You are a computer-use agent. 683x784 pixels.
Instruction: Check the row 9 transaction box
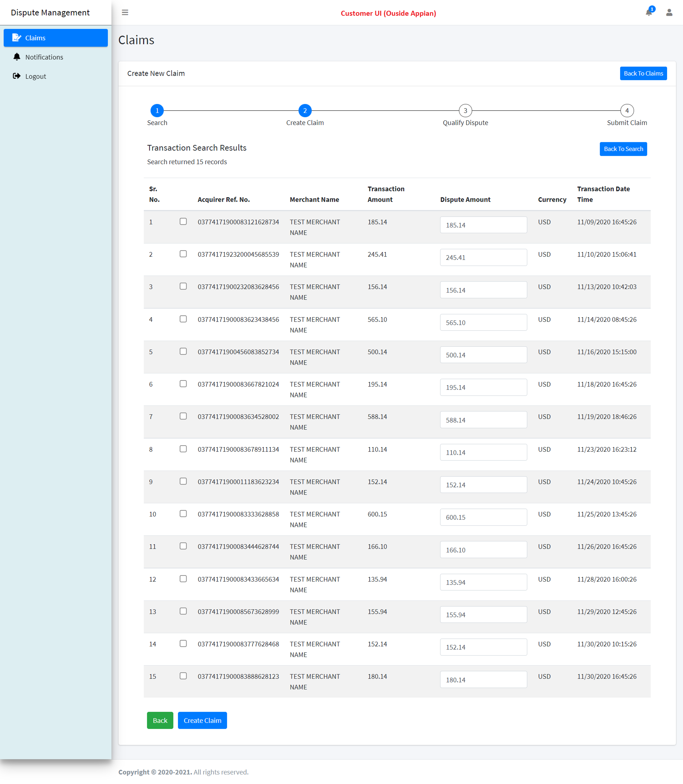coord(183,481)
